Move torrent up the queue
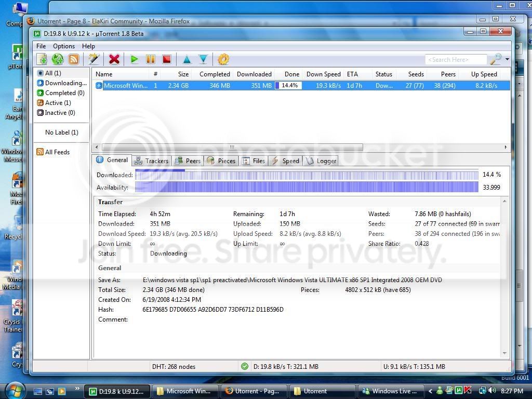This screenshot has height=399, width=532. point(187,60)
